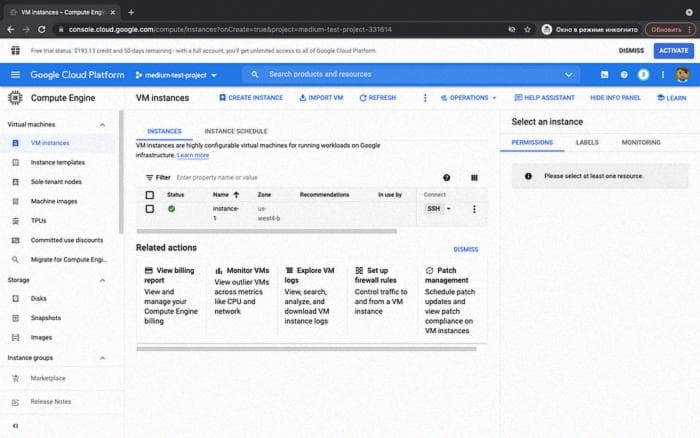Click the user account avatar

tap(682, 75)
